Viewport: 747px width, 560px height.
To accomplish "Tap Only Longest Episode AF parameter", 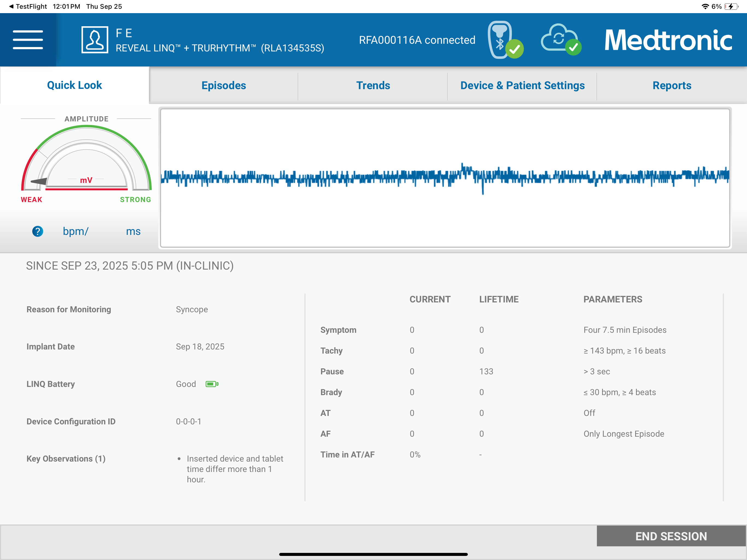I will point(624,434).
